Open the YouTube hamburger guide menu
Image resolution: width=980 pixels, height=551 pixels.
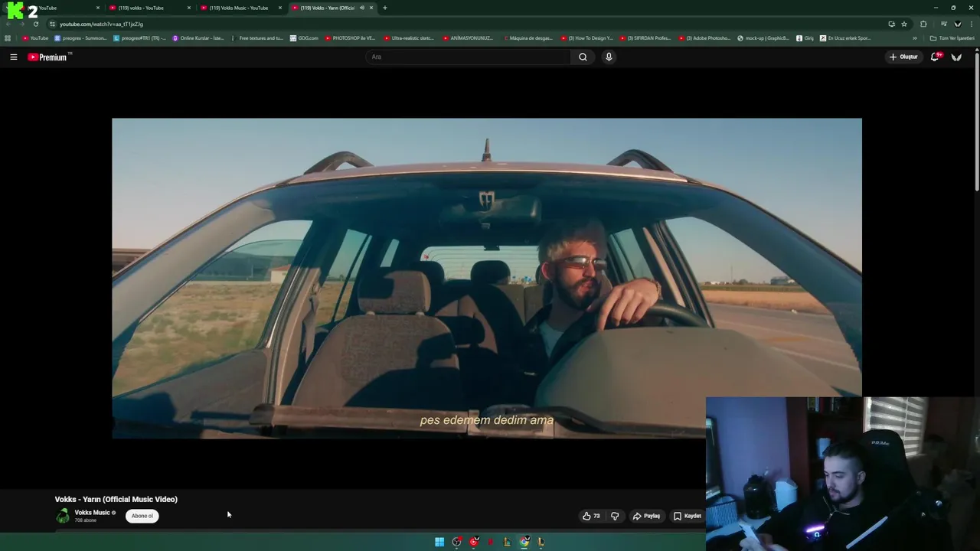13,57
